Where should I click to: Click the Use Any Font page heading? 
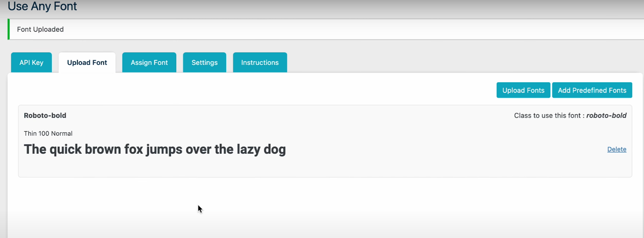click(42, 6)
